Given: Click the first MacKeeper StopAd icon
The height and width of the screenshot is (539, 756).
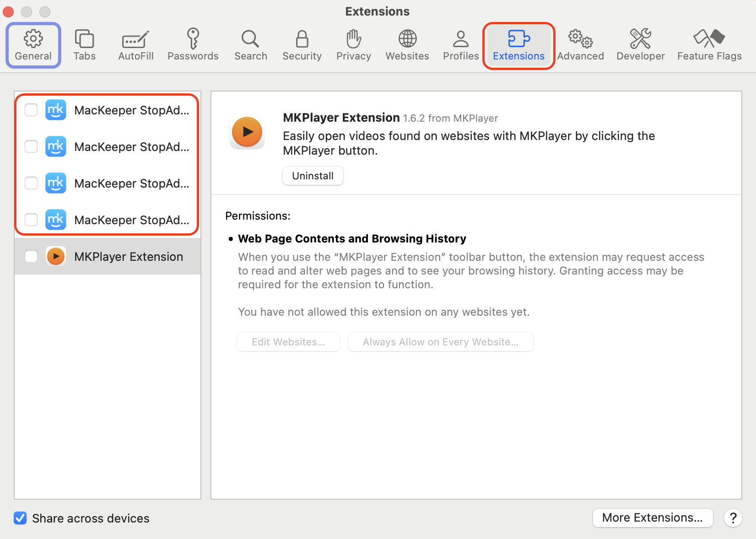Looking at the screenshot, I should coord(56,110).
